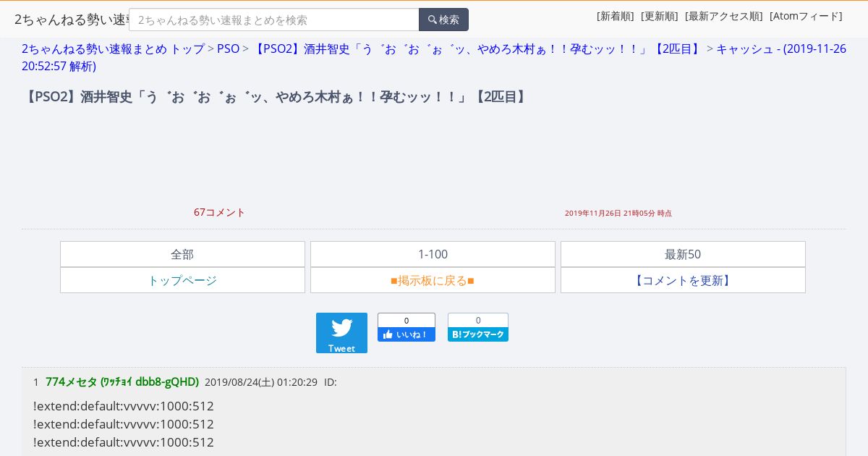Click the Facebook like count 0
Viewport: 868px width, 456px height.
407,321
